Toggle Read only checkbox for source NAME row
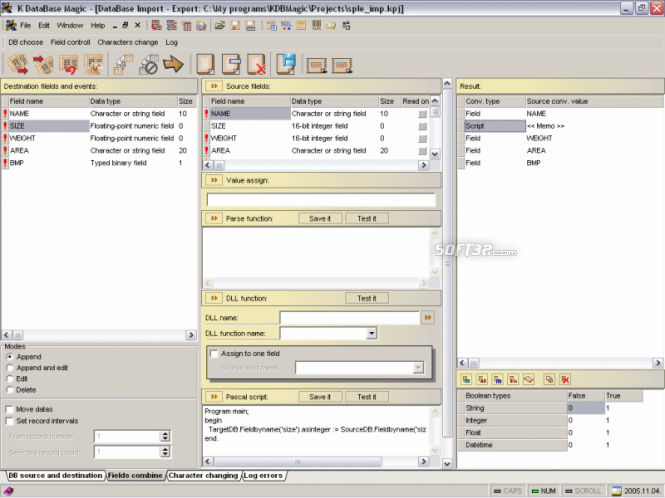 coord(422,114)
